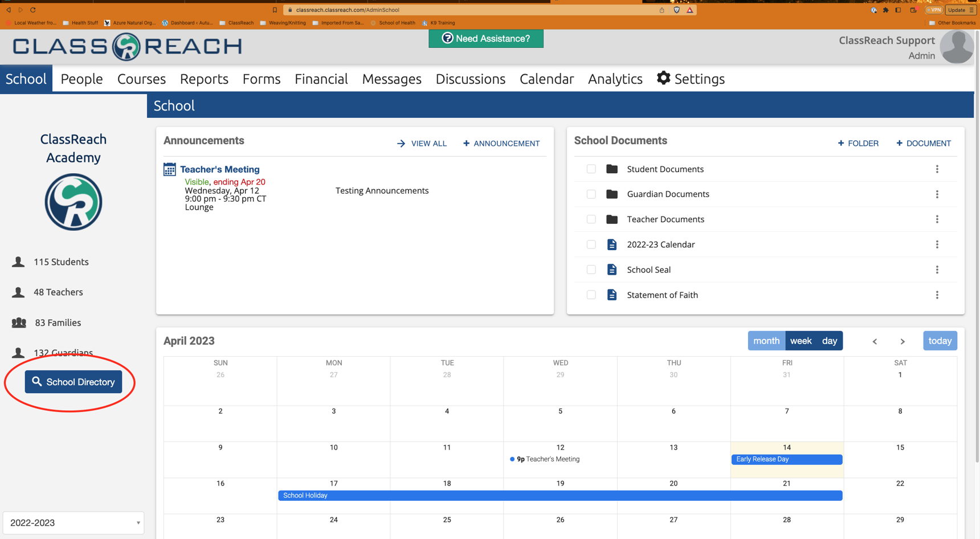This screenshot has width=980, height=539.
Task: Click the Settings gear icon
Action: click(663, 78)
